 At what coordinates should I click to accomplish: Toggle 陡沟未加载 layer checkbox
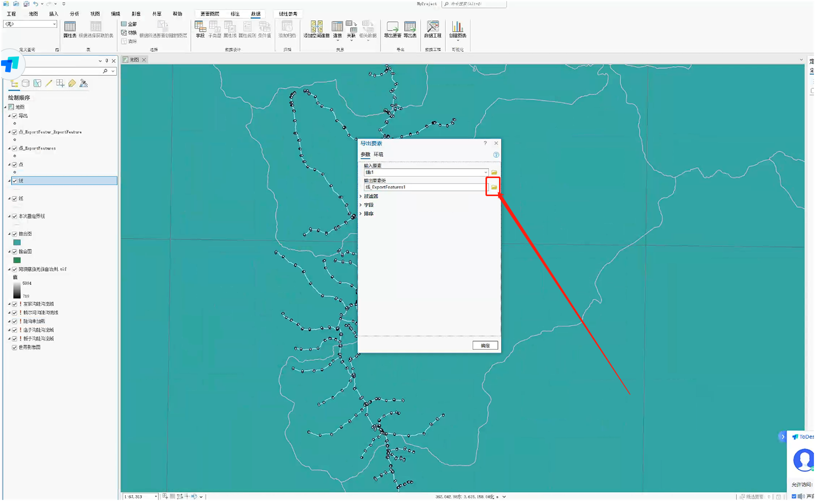click(x=15, y=321)
